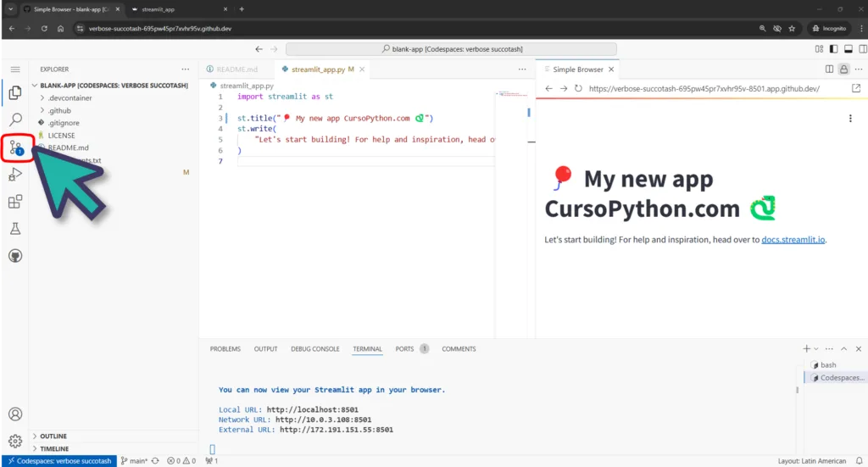Switch to the PROBLEMS panel tab

pyautogui.click(x=225, y=349)
